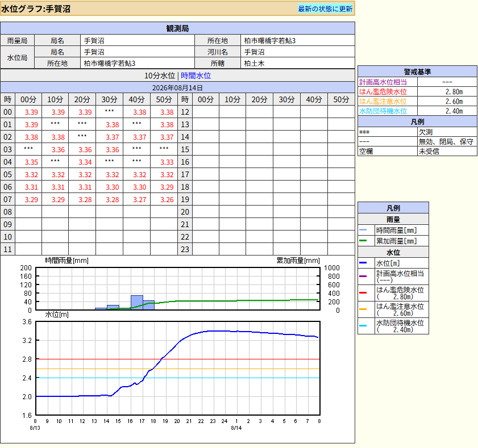Click the 最新の状態に更新 refresh link
This screenshot has width=478, height=448.
pos(325,9)
